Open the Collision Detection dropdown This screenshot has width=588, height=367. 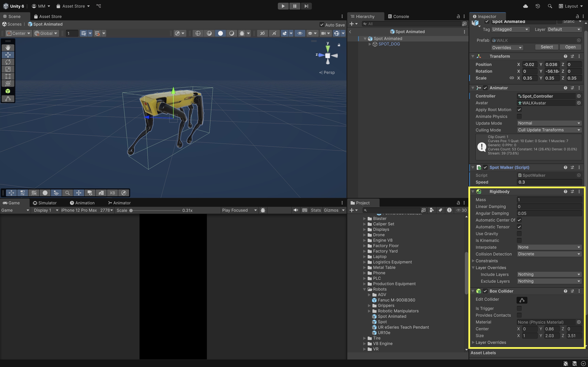(x=549, y=254)
